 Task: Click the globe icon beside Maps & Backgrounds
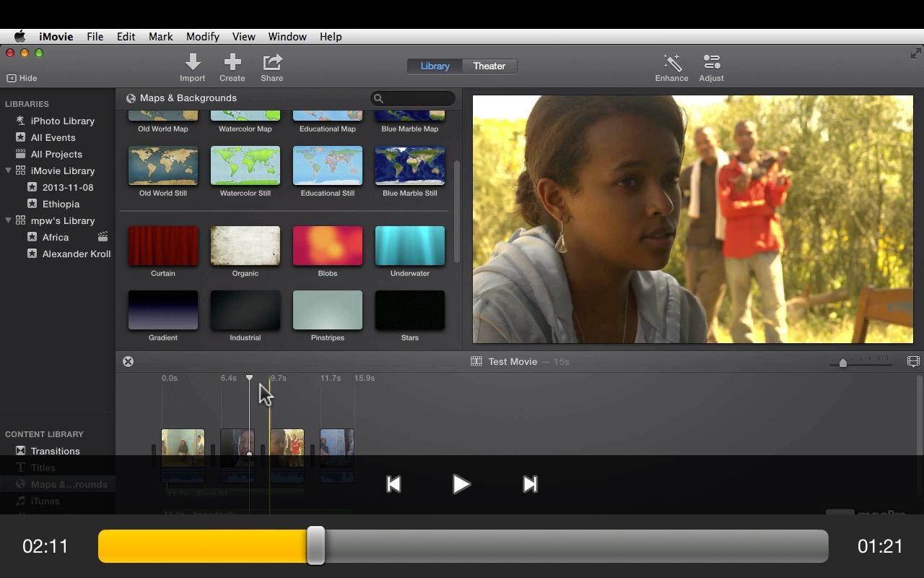click(131, 98)
